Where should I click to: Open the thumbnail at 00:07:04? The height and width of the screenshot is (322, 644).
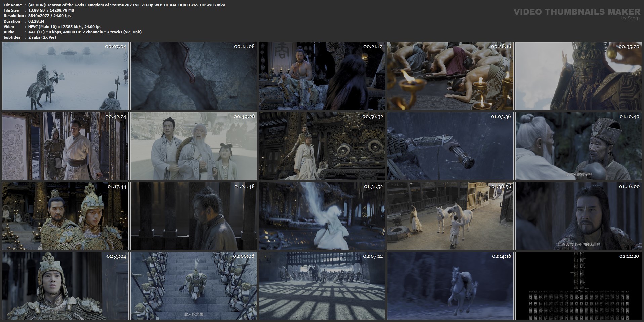point(65,76)
